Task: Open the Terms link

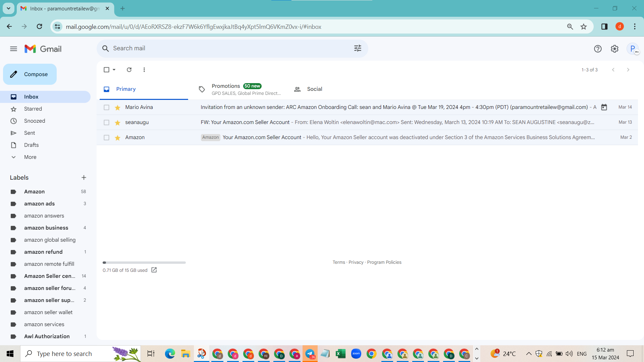Action: point(339,262)
